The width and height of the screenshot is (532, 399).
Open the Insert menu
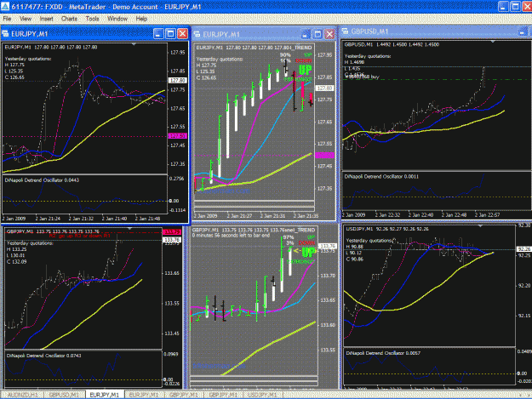(x=47, y=19)
